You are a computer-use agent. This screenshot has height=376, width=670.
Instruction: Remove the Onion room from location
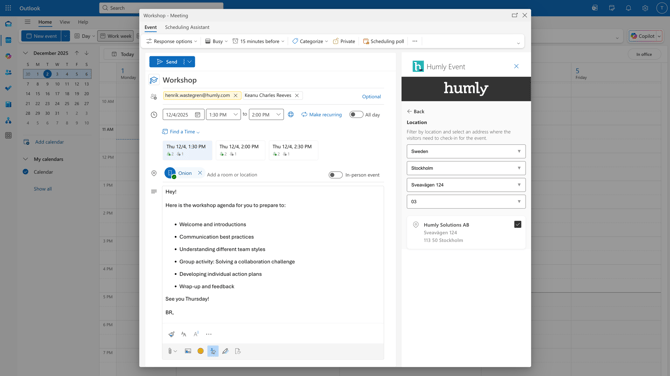pos(200,173)
